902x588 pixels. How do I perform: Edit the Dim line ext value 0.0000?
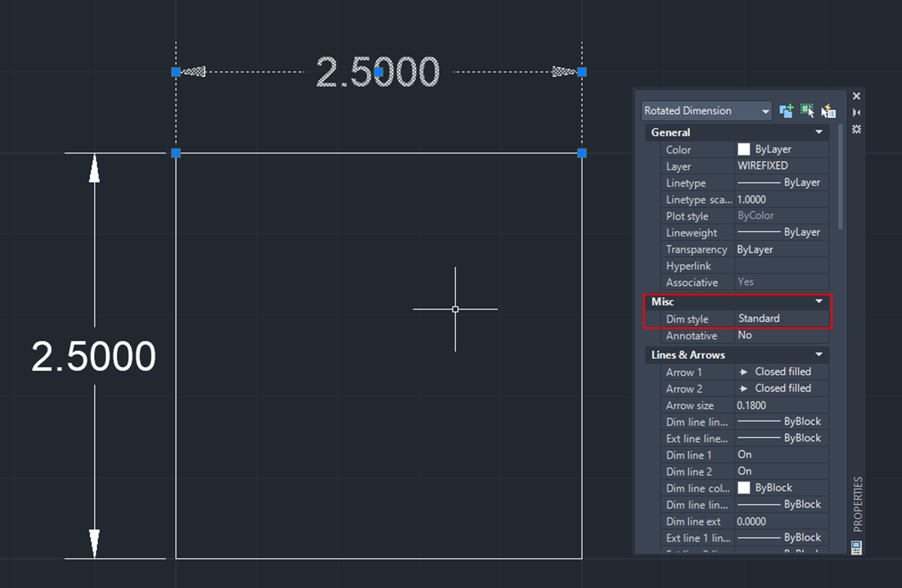pyautogui.click(x=782, y=521)
